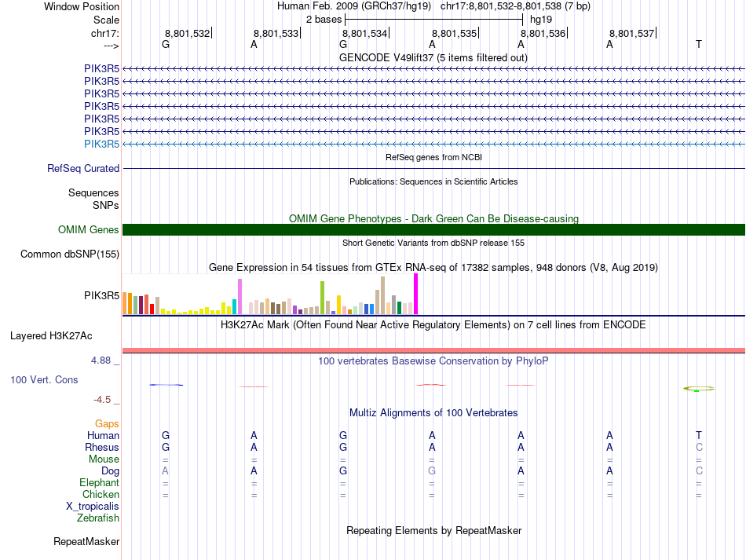The height and width of the screenshot is (560, 746).
Task: Click the tall lime green GTEx bar
Action: (322, 298)
